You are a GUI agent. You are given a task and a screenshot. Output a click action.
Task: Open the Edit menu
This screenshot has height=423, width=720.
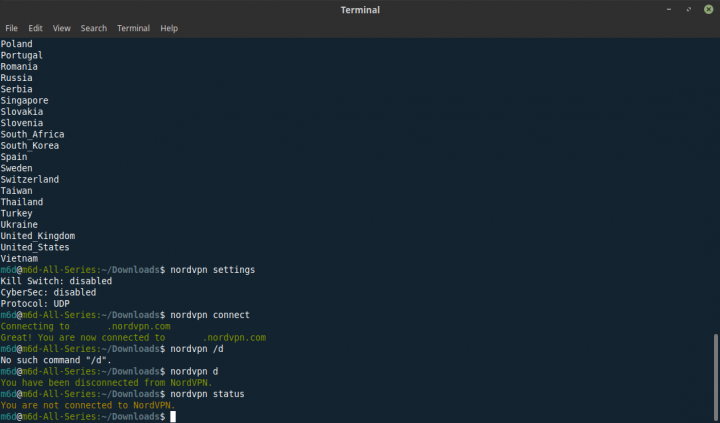point(35,28)
